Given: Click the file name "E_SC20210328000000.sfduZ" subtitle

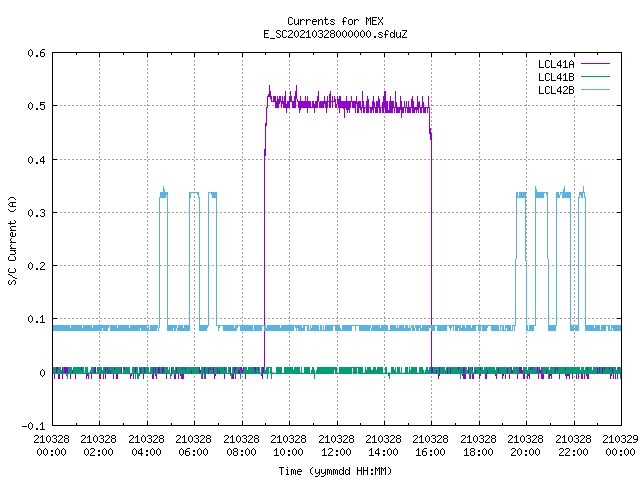Looking at the screenshot, I should 335,34.
